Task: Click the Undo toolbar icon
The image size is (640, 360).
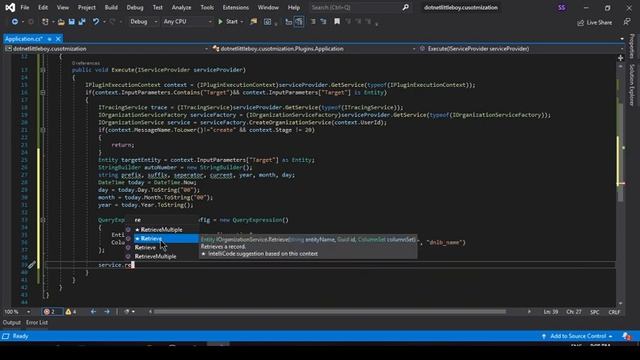Action: tap(96, 22)
